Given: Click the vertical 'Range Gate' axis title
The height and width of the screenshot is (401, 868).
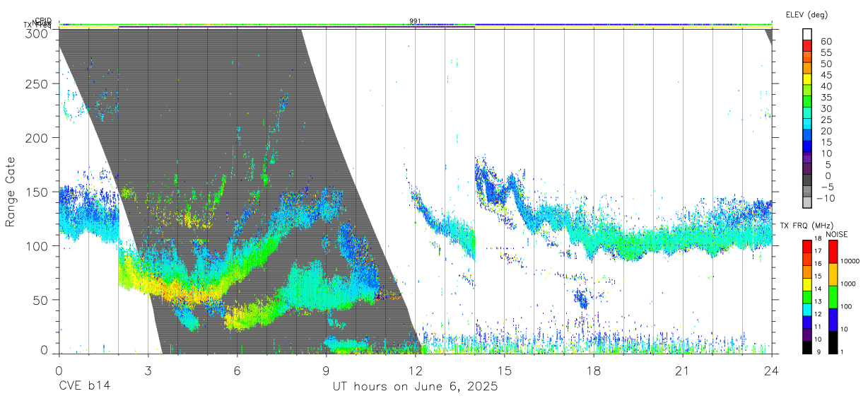Looking at the screenshot, I should [11, 192].
